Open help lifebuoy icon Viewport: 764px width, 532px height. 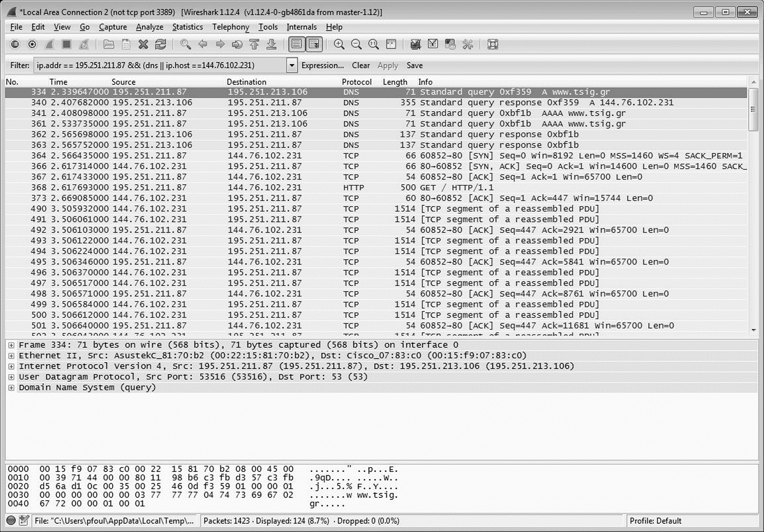492,44
